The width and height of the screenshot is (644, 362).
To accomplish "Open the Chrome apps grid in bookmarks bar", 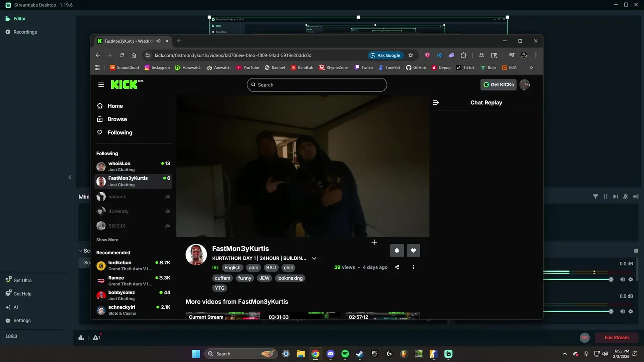I will click(x=97, y=68).
